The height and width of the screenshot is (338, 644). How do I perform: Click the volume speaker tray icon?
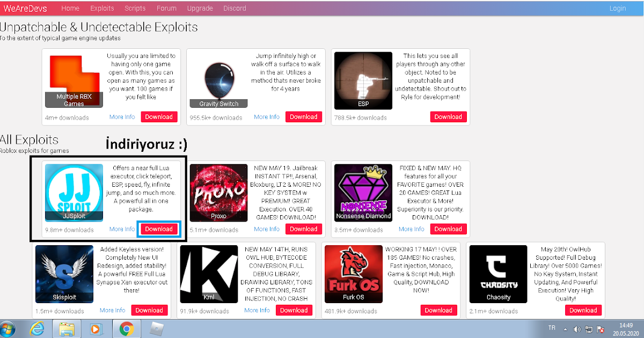[577, 328]
